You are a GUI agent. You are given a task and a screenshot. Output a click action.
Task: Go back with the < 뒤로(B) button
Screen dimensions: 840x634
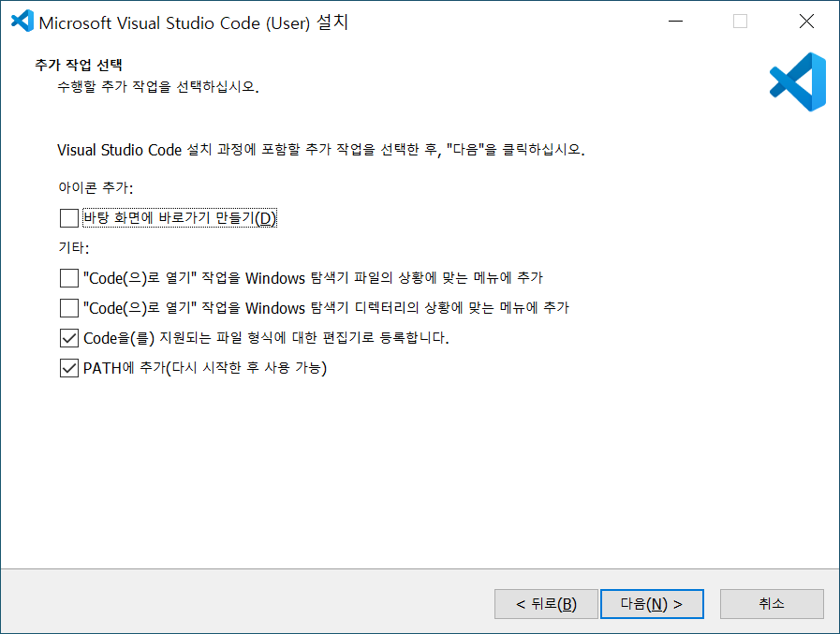point(546,604)
